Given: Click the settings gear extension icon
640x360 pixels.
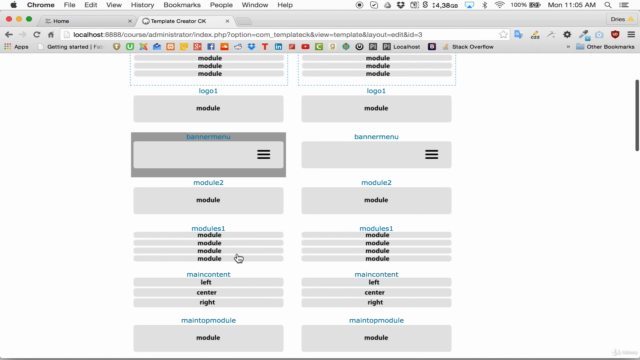Looking at the screenshot, I should 567,35.
